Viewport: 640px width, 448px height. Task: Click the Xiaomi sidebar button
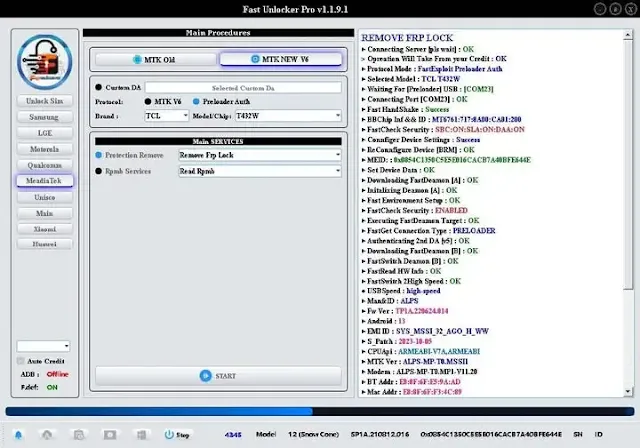[45, 229]
